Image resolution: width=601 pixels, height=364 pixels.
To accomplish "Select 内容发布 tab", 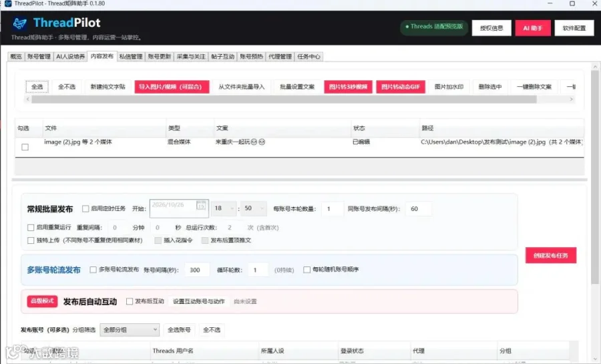I will (x=102, y=56).
